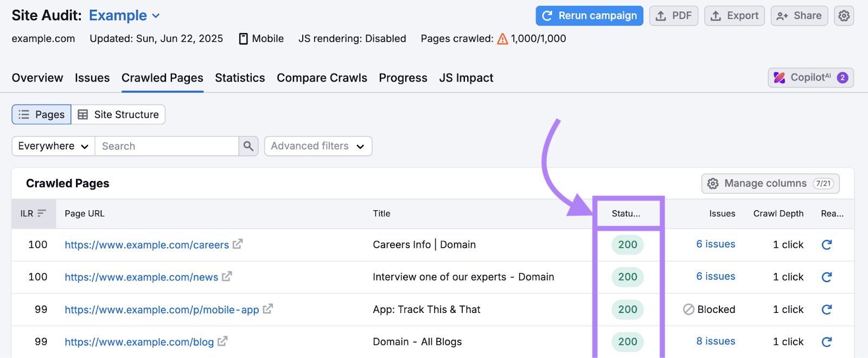Export the report as PDF
This screenshot has height=358, width=868.
[x=673, y=16]
